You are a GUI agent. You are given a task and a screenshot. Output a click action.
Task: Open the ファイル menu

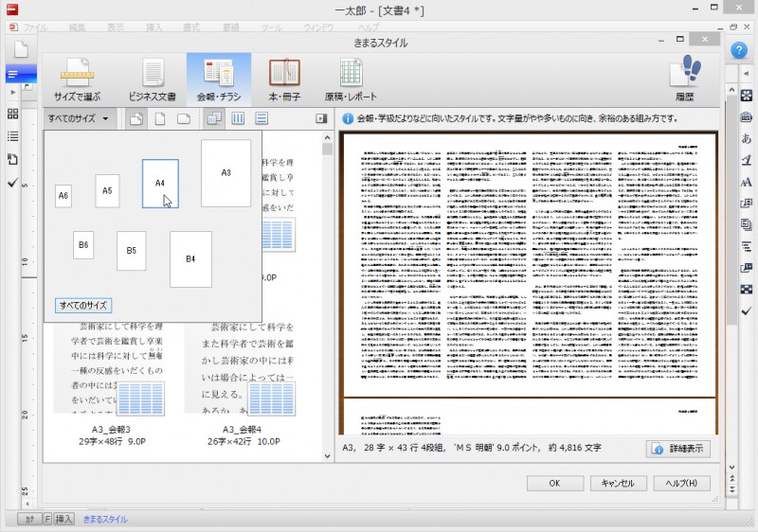point(36,27)
